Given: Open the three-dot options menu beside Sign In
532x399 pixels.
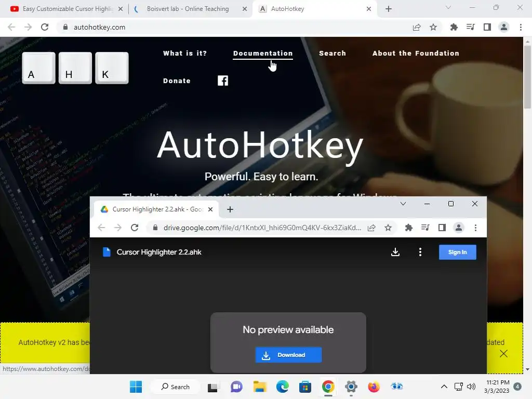Looking at the screenshot, I should click(420, 252).
